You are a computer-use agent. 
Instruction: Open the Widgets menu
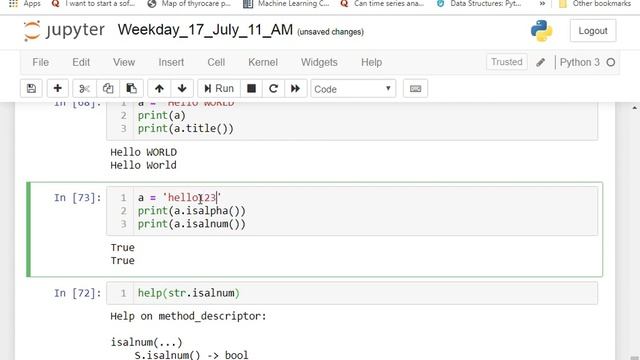pos(319,62)
